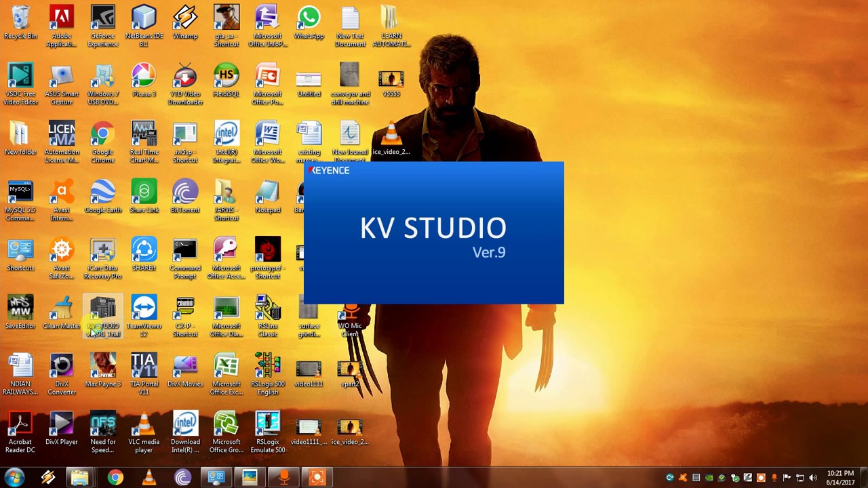The image size is (868, 488).
Task: Open TIA Portal V11 shortcut
Action: tap(144, 375)
